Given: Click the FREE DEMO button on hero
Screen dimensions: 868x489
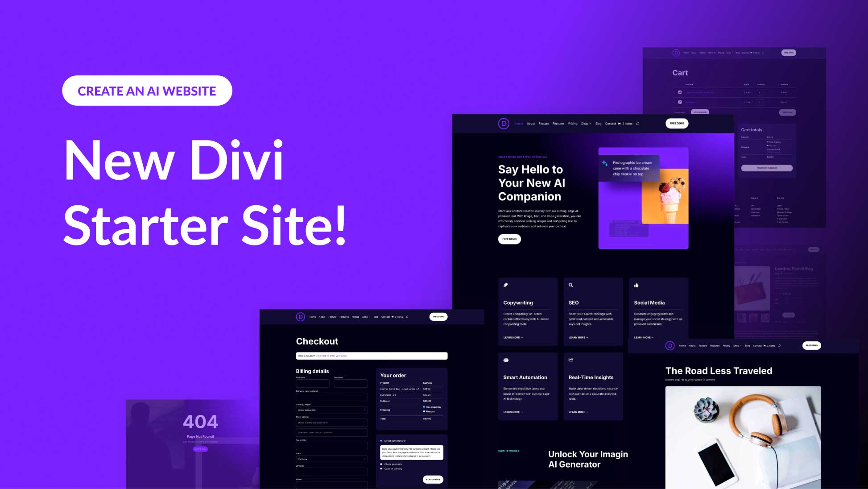Looking at the screenshot, I should 509,239.
